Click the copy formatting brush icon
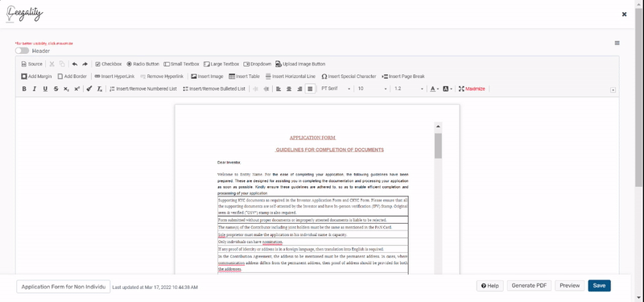 pos(89,89)
